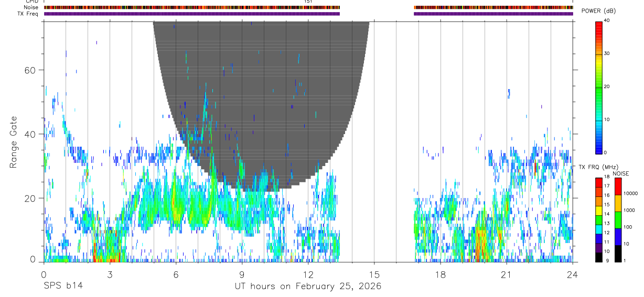Click the yellow 14-15 MHz TX FRQ swatch
This screenshot has height=297, width=644.
click(x=598, y=211)
